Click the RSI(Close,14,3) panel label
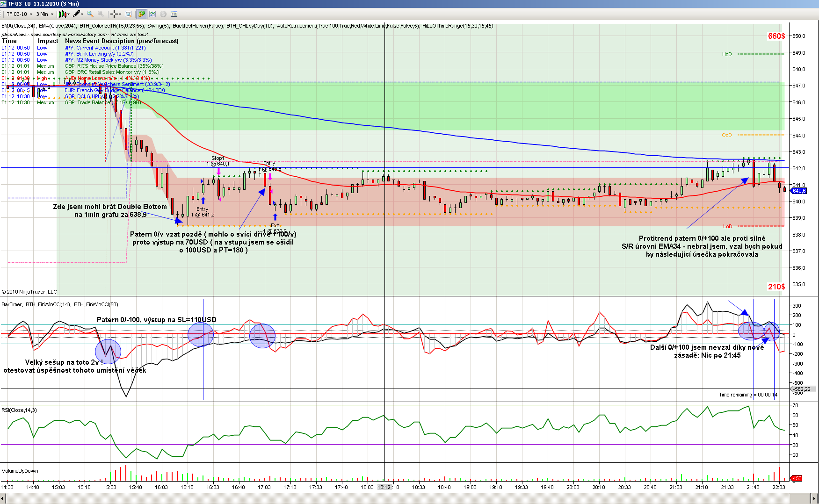Screen dimensions: 819x504 (19, 410)
